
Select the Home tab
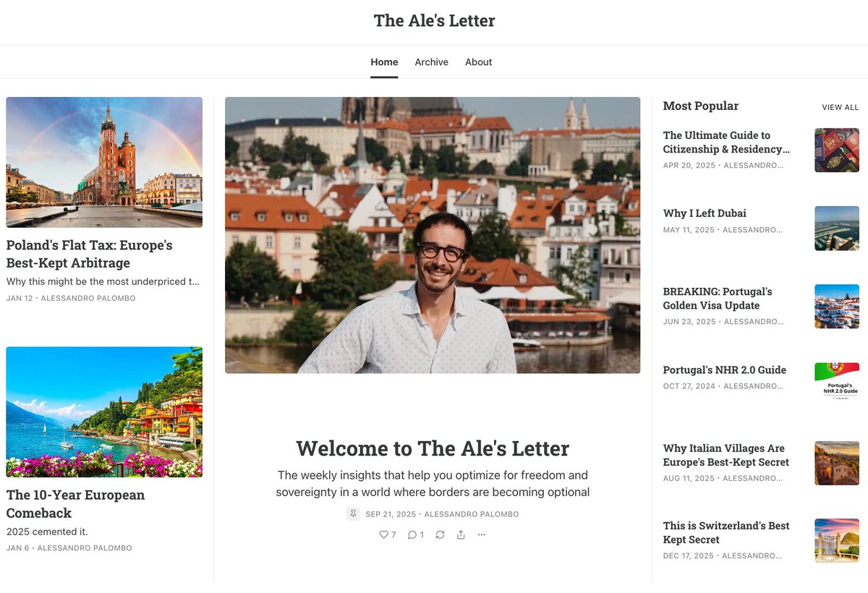click(384, 62)
